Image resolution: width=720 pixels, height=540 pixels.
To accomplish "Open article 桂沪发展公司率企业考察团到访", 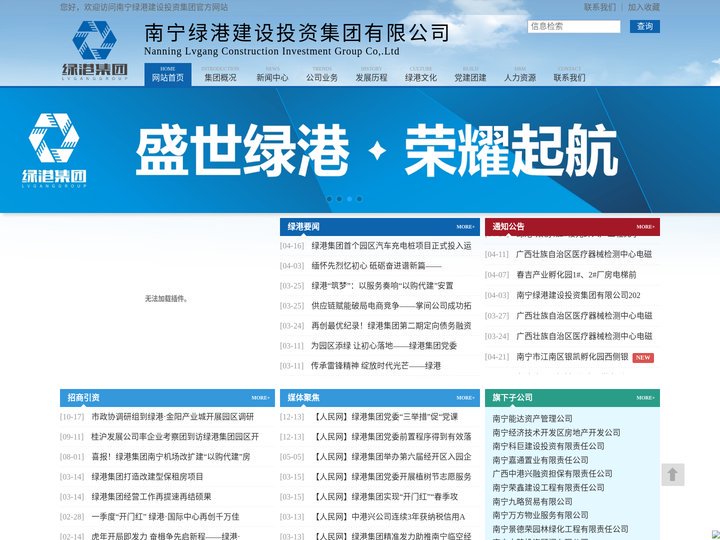I will (x=175, y=437).
